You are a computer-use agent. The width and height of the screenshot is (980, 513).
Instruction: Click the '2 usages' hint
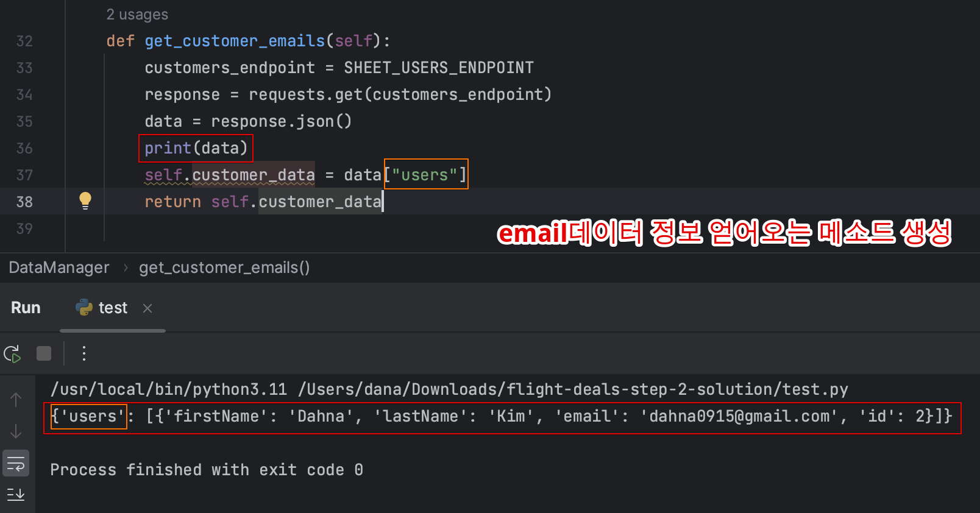click(x=137, y=15)
